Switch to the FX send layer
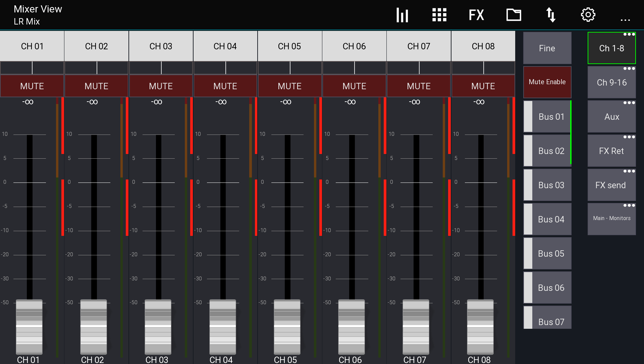The width and height of the screenshot is (644, 364). (611, 185)
